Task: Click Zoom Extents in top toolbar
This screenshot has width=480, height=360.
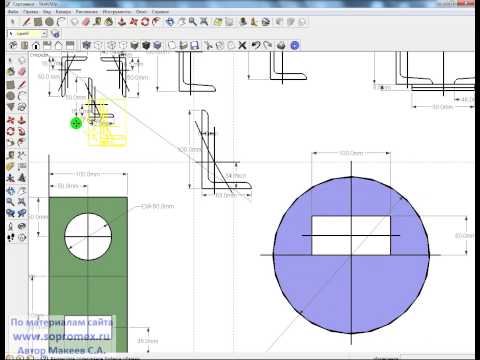Action: 204,22
